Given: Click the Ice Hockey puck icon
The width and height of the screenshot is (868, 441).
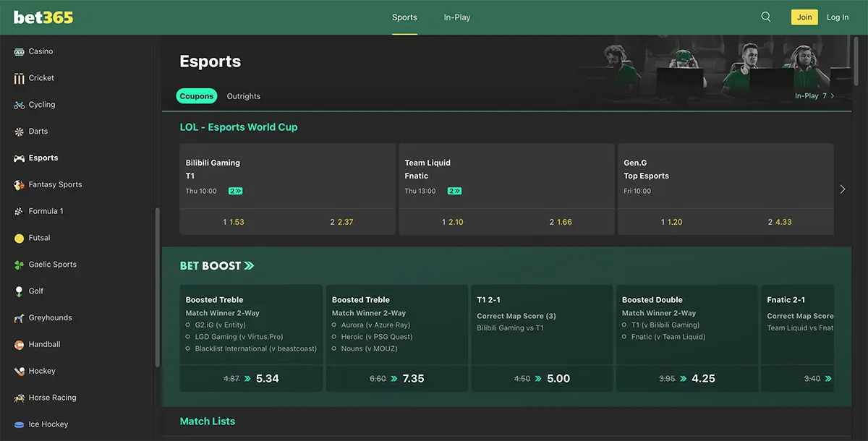Looking at the screenshot, I should 20,424.
